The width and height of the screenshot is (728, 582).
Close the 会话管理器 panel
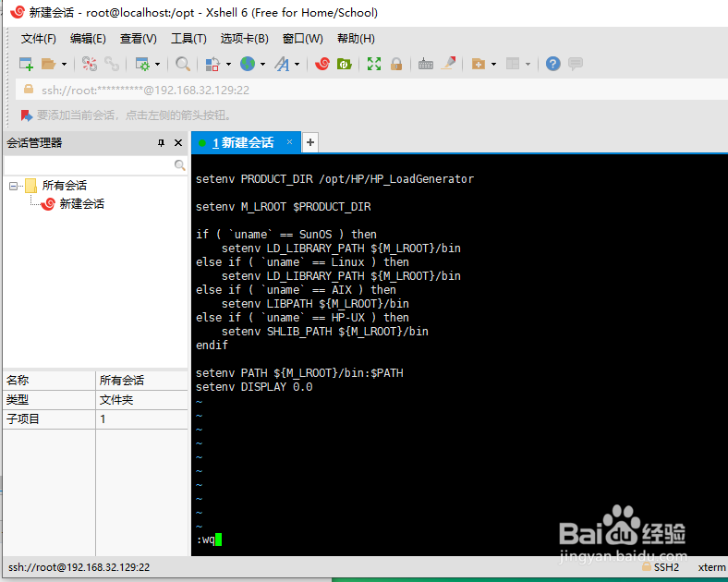(x=177, y=142)
